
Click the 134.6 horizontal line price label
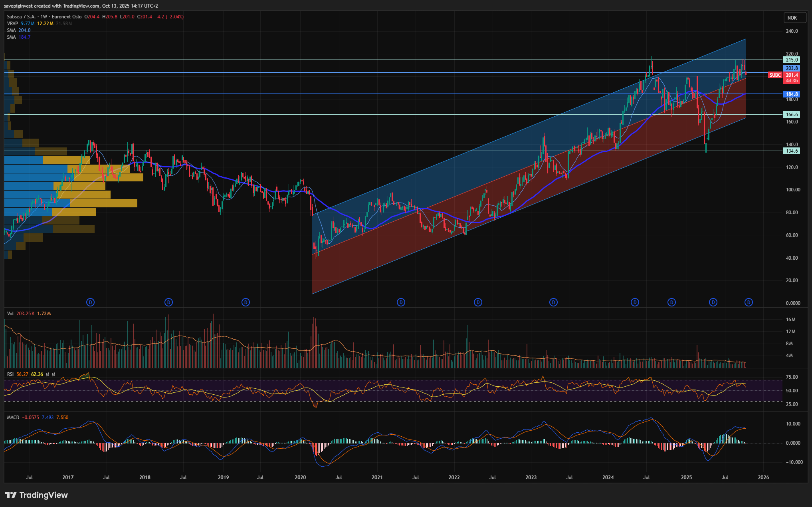792,151
